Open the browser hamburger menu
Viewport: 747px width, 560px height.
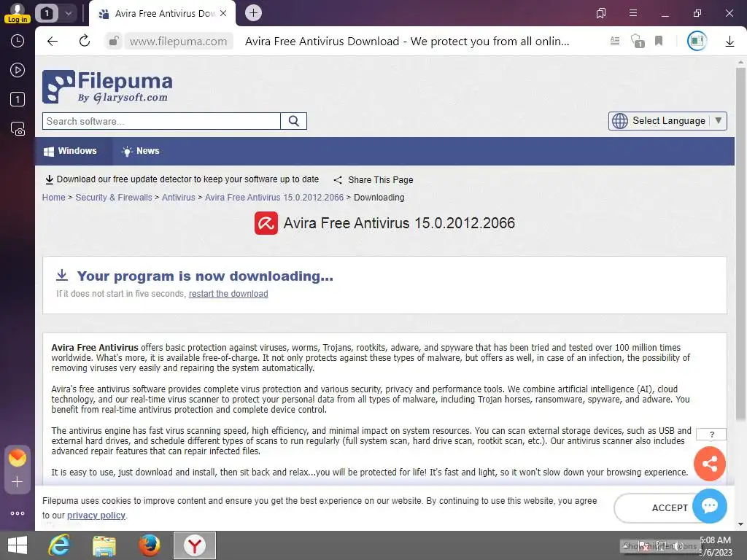633,13
